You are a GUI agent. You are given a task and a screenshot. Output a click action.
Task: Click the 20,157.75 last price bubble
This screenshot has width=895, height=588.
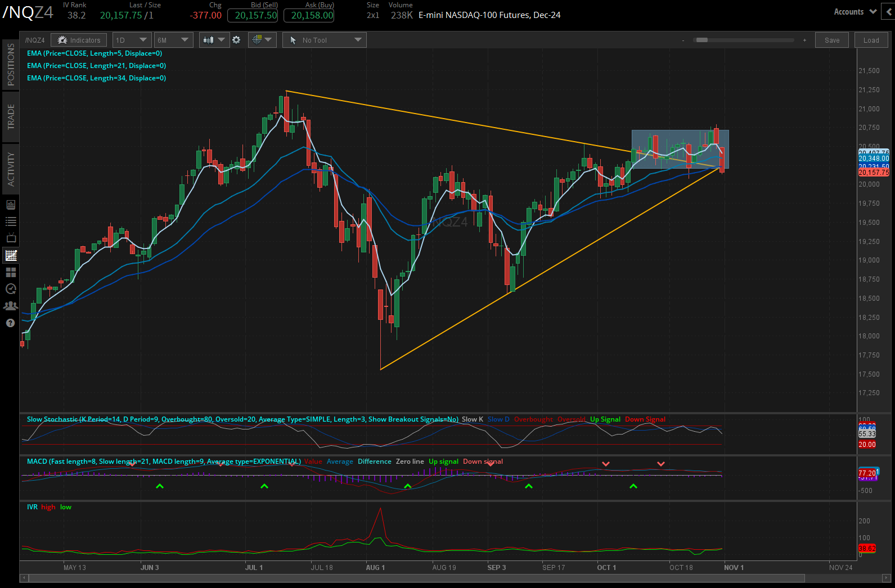[874, 173]
